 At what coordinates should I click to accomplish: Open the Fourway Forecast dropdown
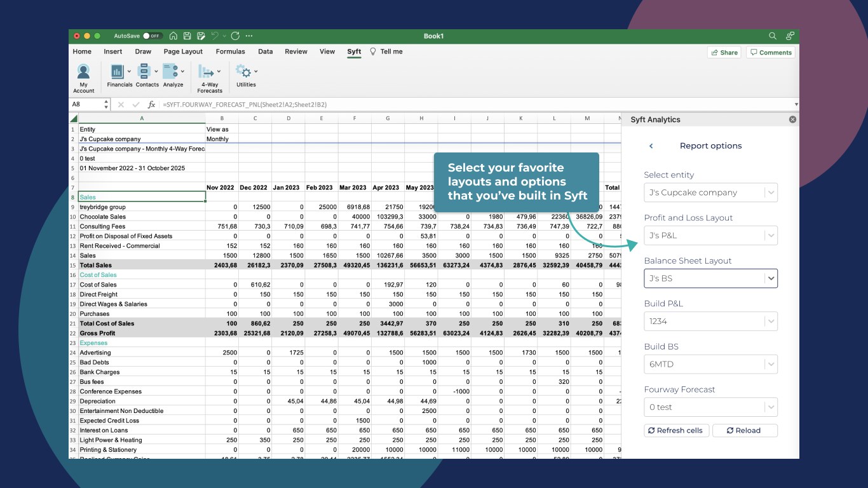click(x=710, y=407)
